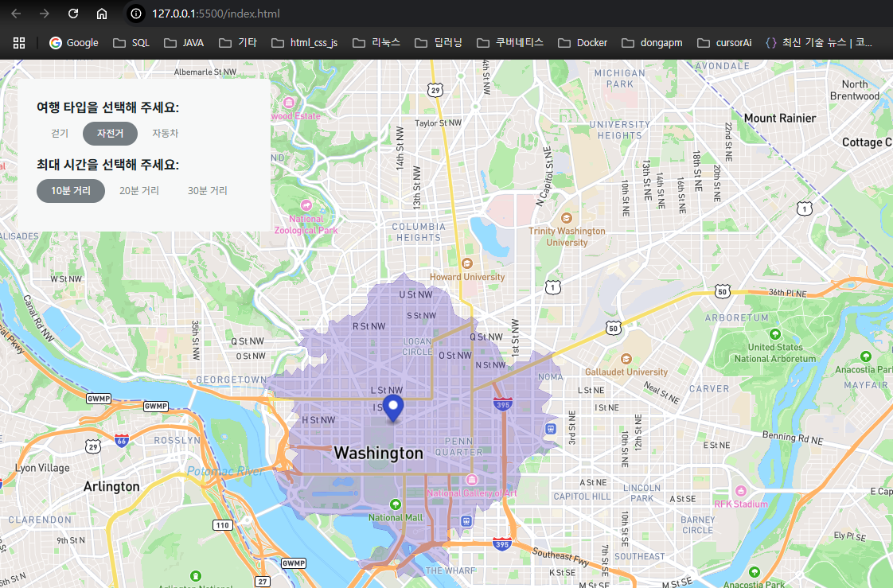Click the Potomac River label
This screenshot has height=588, width=893.
click(225, 471)
